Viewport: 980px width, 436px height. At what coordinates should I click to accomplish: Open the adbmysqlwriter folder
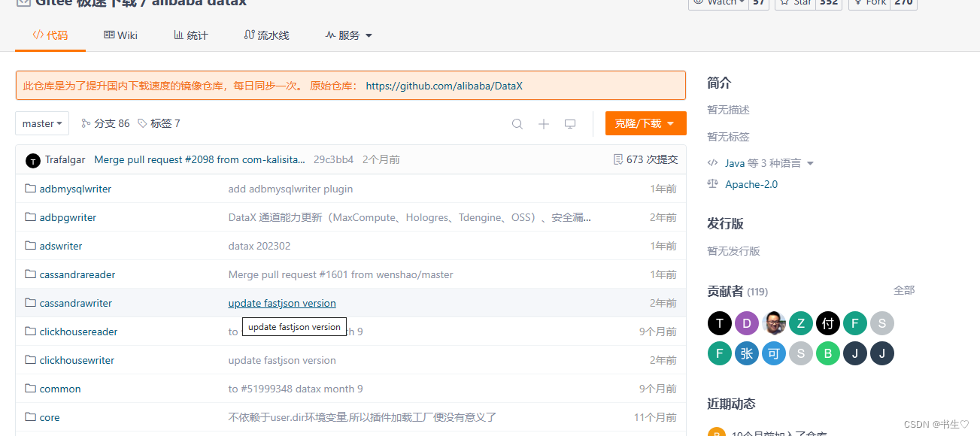pos(75,189)
